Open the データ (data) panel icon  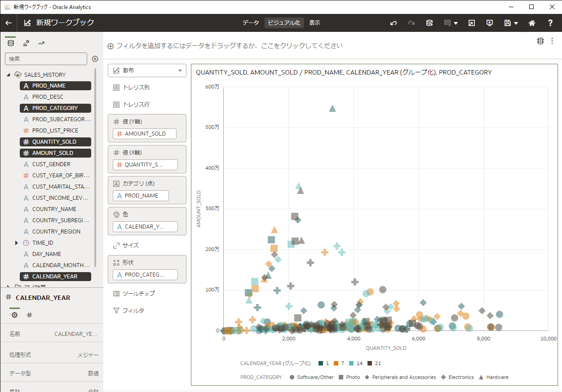pos(10,43)
